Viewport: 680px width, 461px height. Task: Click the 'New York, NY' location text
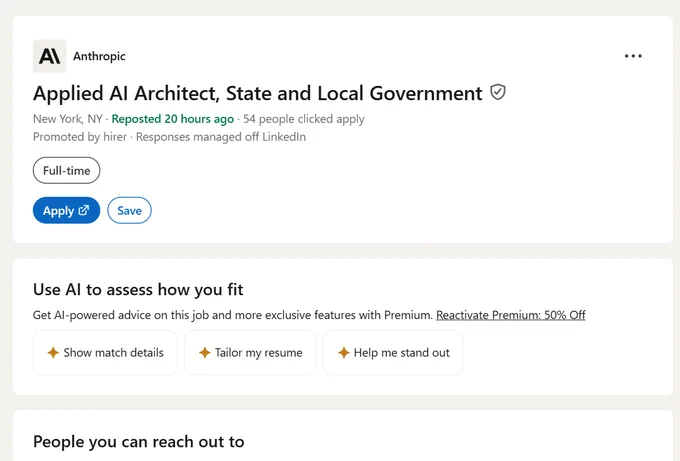[x=68, y=119]
